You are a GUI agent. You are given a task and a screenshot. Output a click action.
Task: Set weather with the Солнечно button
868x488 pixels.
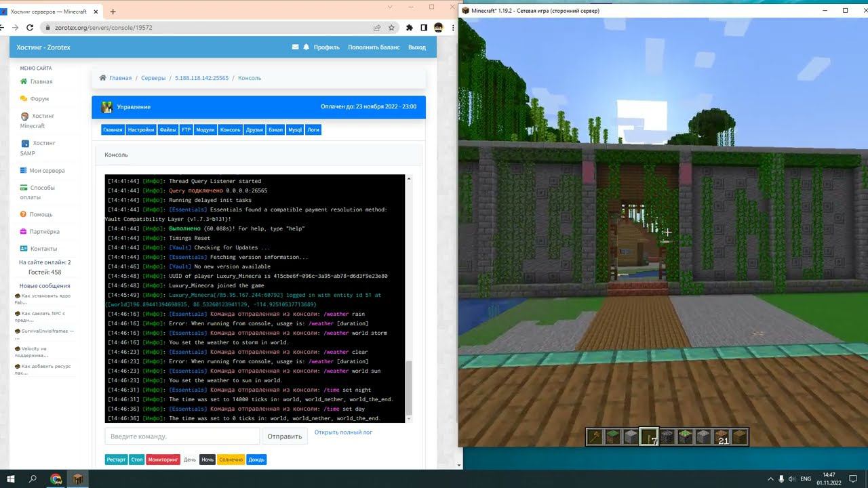[x=231, y=460]
